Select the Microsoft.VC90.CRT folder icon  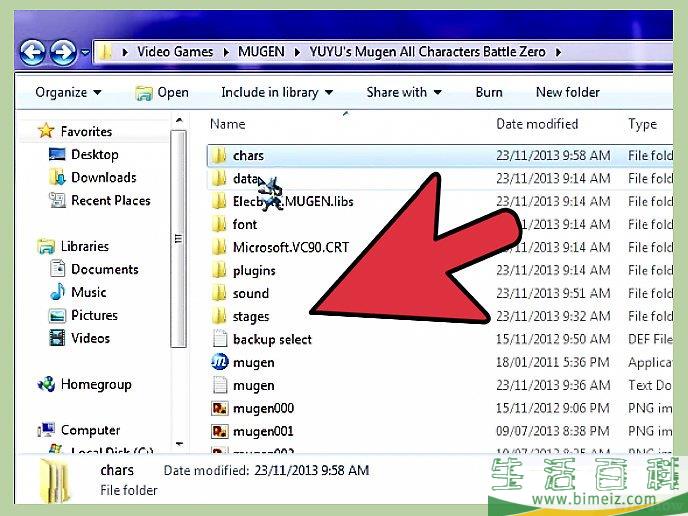[219, 247]
